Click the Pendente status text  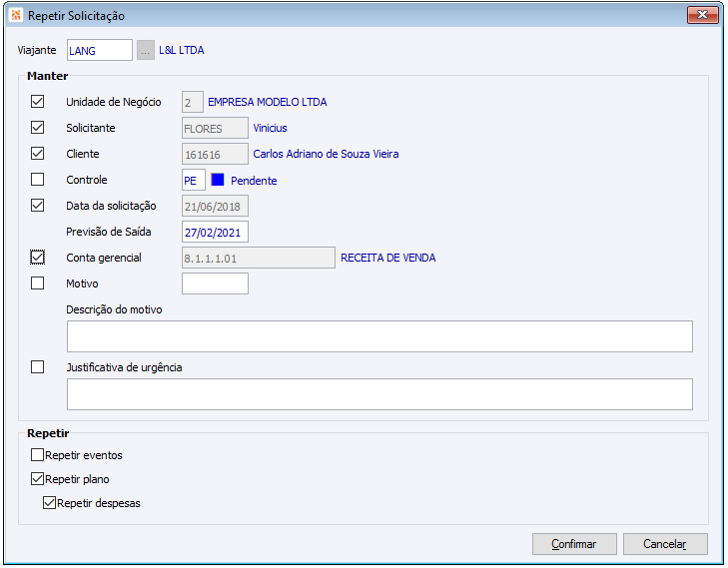tap(254, 181)
